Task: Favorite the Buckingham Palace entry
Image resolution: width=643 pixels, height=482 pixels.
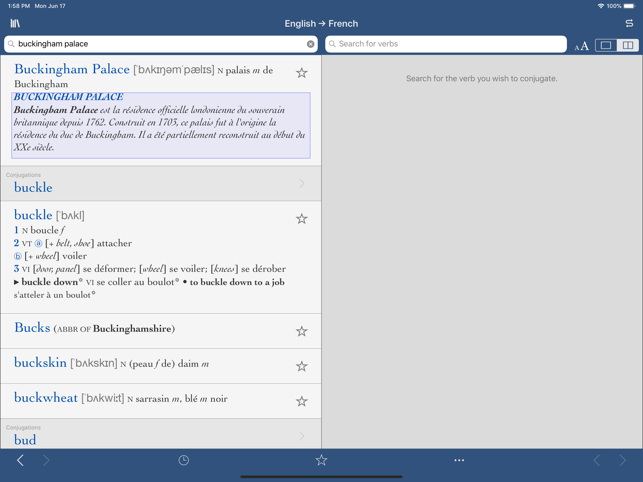Action: 301,73
